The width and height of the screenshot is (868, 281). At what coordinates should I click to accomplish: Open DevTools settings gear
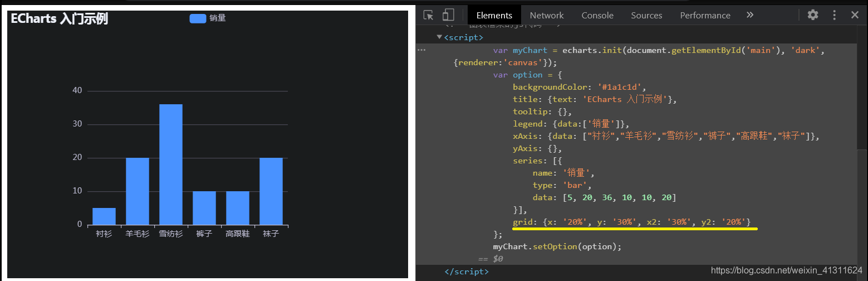(813, 15)
